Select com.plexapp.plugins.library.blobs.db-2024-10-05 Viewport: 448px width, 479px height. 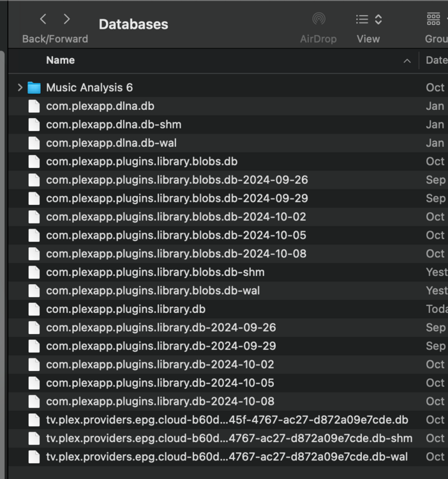pos(228,235)
